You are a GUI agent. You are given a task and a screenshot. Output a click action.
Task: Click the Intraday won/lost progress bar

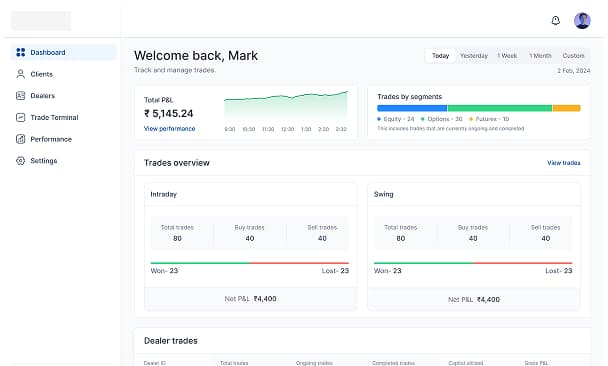click(x=250, y=263)
